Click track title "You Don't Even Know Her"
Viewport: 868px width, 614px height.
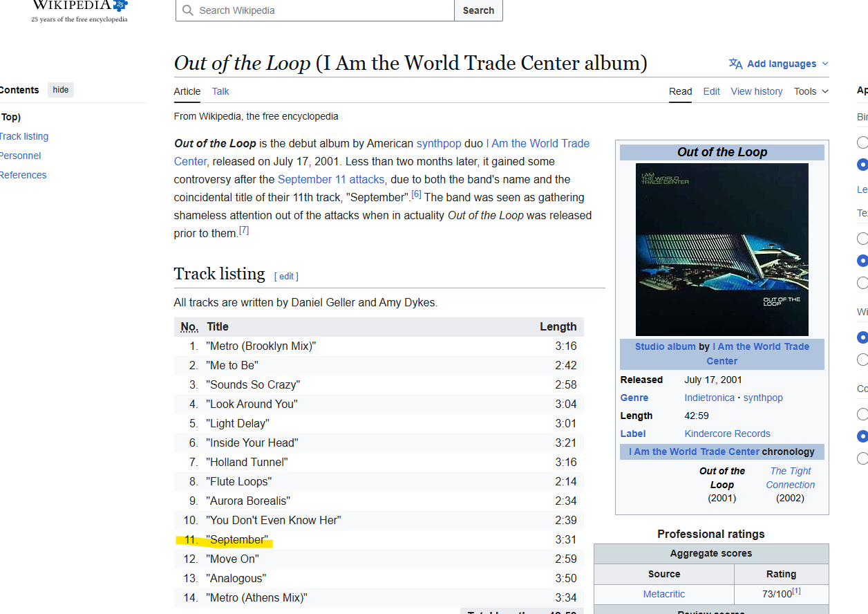[274, 520]
